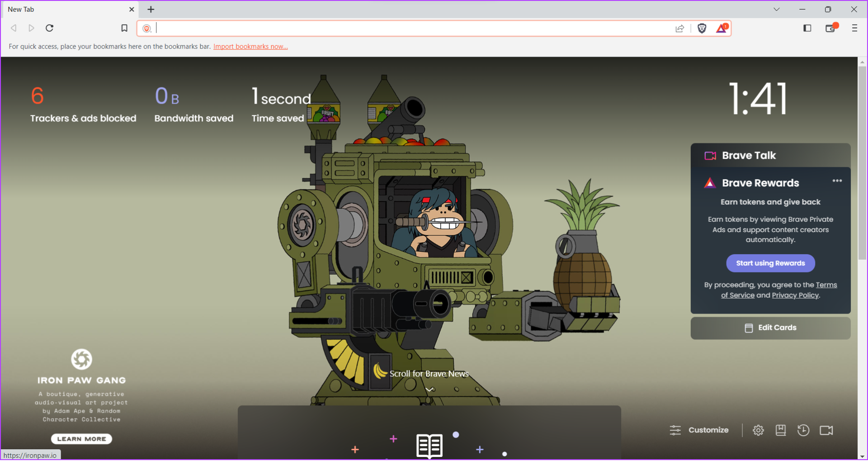Open the Brave Rewards triangle in the address bar
Image resolution: width=868 pixels, height=461 pixels.
point(722,28)
